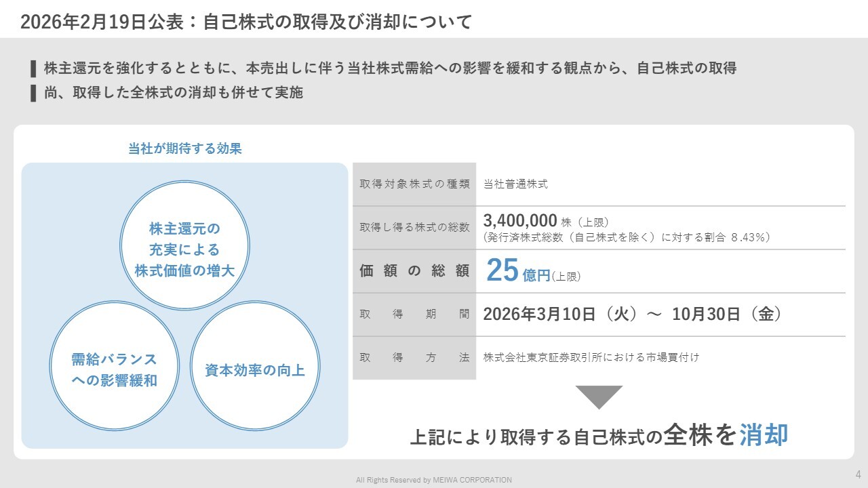Click the gray downward triangle arrow

coord(599,396)
